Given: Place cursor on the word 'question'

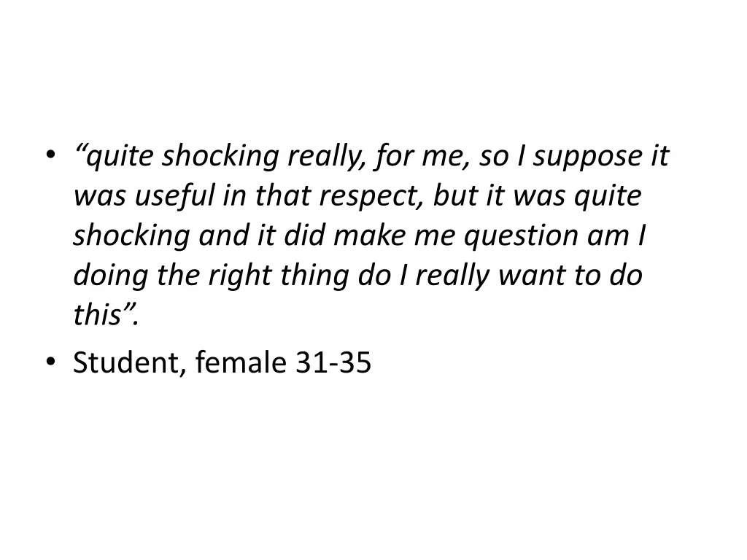Looking at the screenshot, I should [x=521, y=237].
